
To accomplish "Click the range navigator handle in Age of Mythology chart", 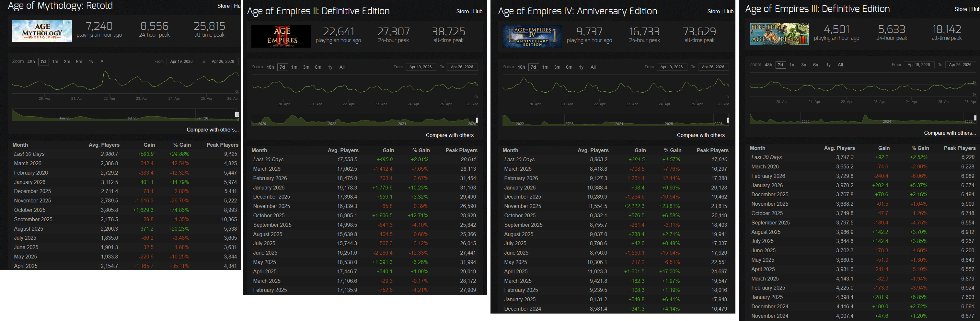I will (237, 114).
